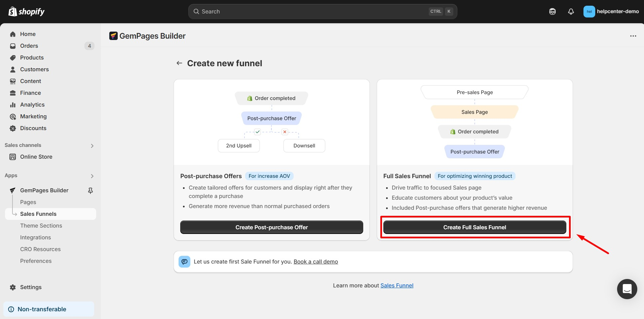Expand the Sales channels chevron
The image size is (644, 319).
point(92,146)
